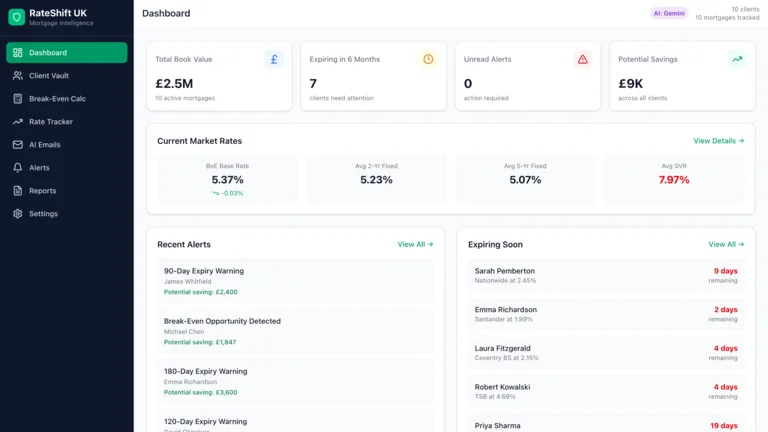Select the BoE Base Rate 5.37% tile

(227, 179)
